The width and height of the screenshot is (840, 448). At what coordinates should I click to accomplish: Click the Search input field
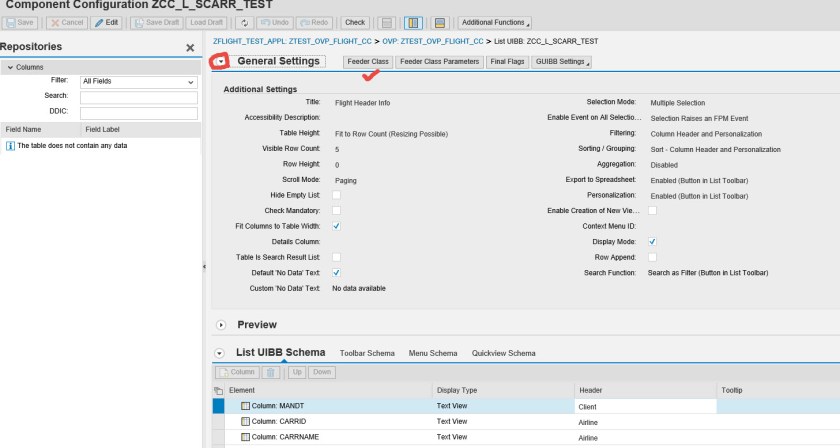[139, 97]
